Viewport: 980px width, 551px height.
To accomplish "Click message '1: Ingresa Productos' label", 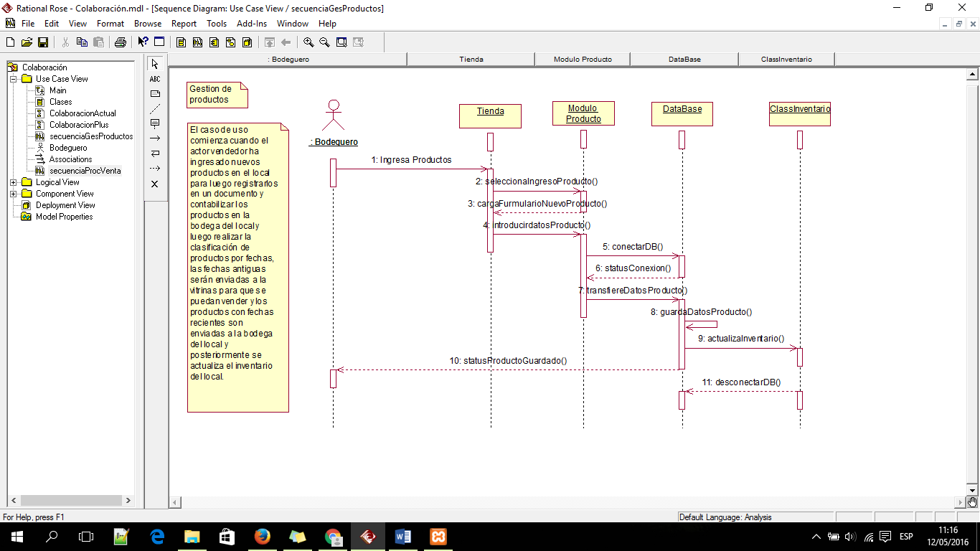I will (x=412, y=160).
